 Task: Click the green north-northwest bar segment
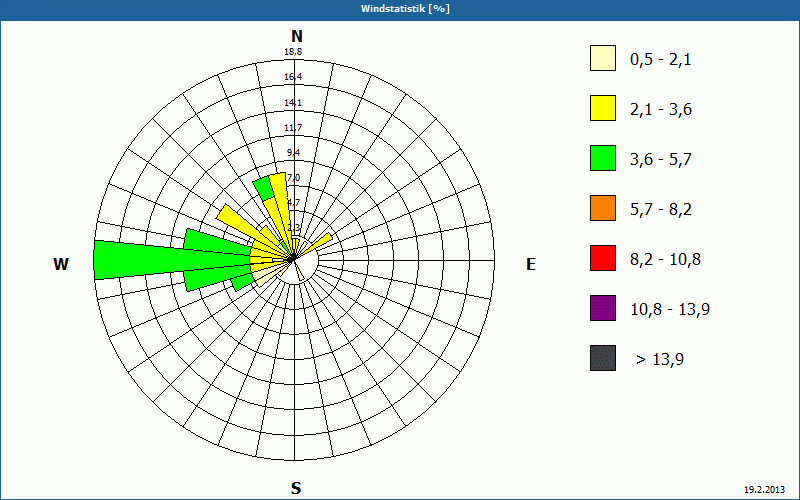coord(264,189)
